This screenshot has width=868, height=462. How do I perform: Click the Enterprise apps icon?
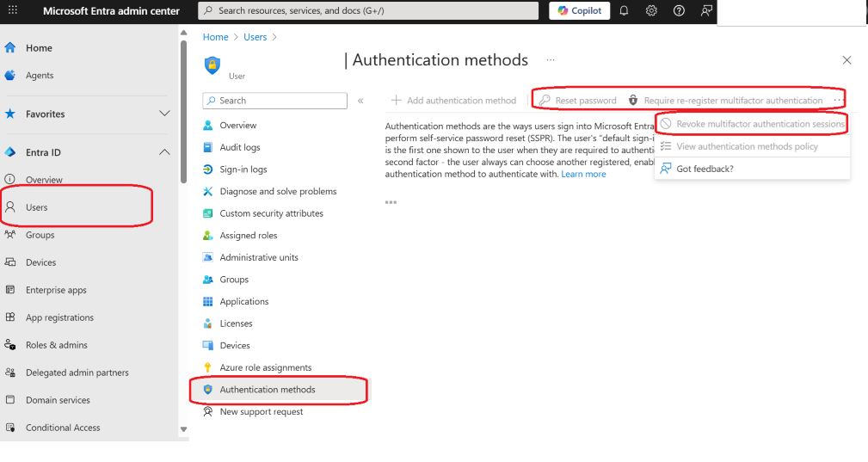tap(10, 289)
